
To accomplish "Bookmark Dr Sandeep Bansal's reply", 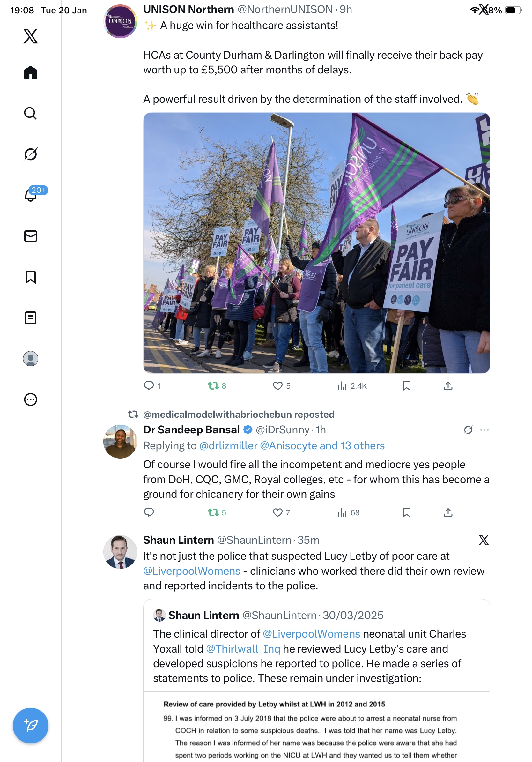I will 406,512.
